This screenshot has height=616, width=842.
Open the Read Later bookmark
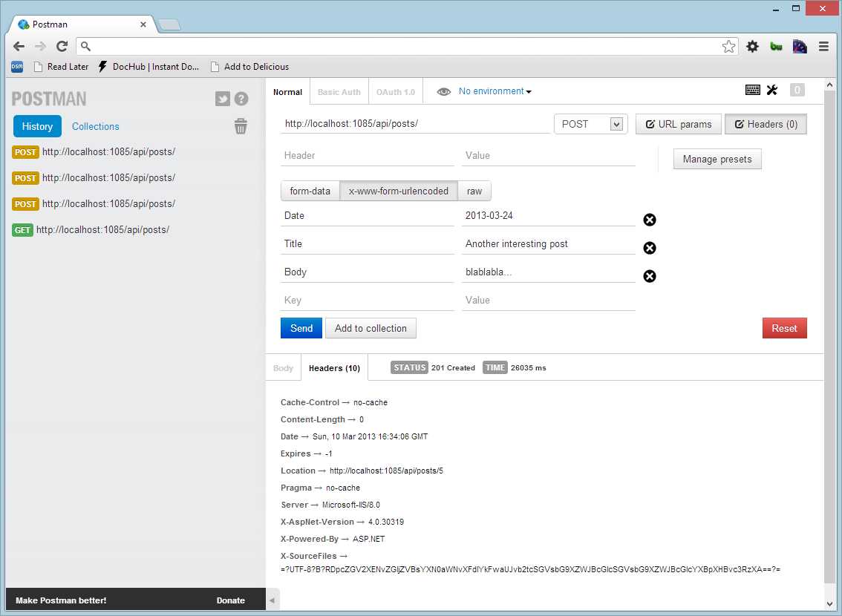(61, 67)
